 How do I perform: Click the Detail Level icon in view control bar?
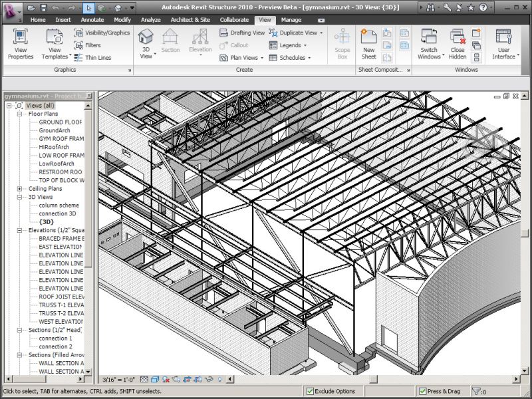(144, 379)
